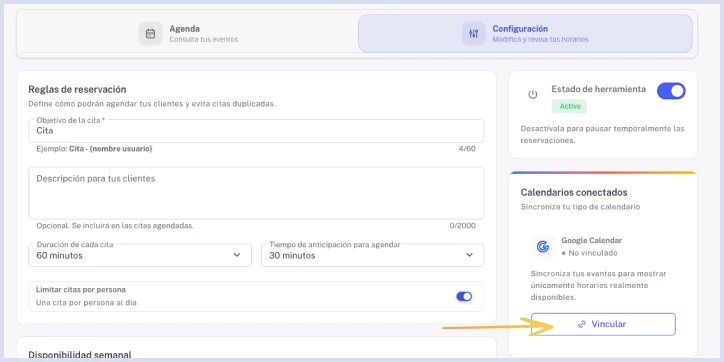Viewport: 724px width, 362px height.
Task: Click the Reglas de reservación heading
Action: 77,90
